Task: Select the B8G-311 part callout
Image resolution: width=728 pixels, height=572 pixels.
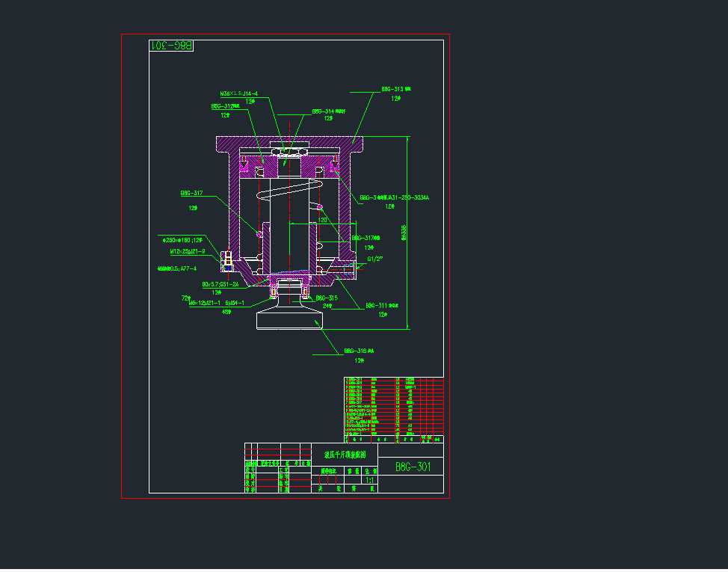Action: [382, 306]
